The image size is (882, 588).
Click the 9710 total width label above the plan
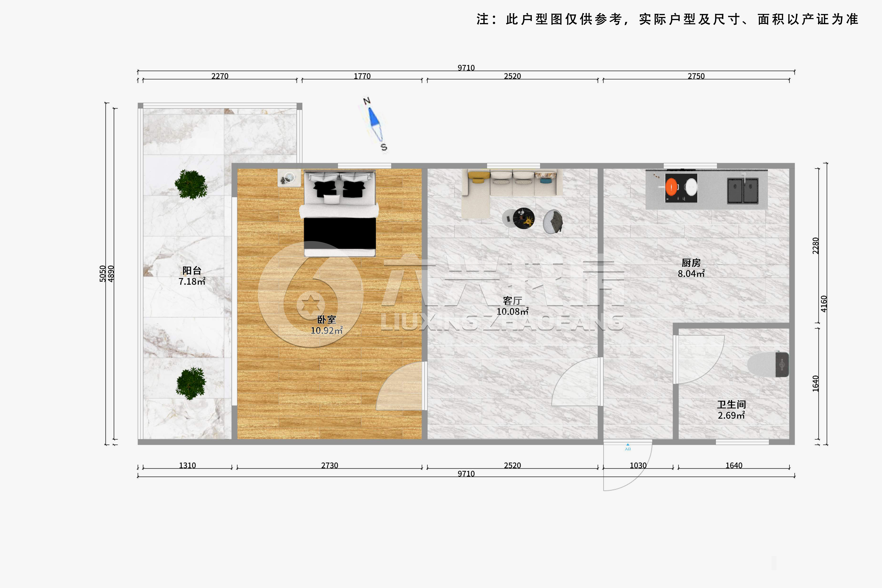466,68
